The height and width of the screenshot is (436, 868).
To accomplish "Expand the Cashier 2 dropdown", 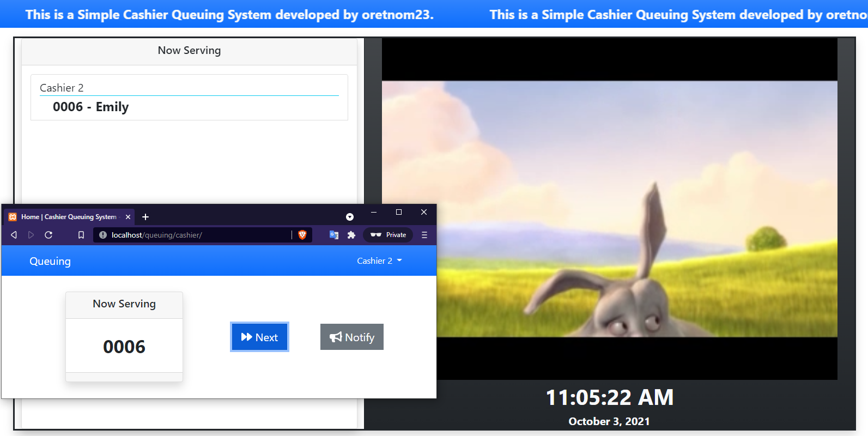I will pyautogui.click(x=379, y=261).
